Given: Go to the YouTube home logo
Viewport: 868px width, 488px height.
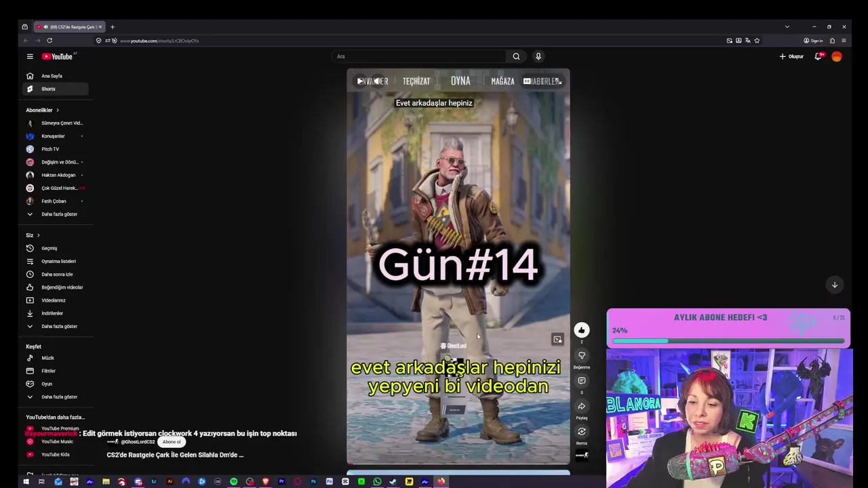Looking at the screenshot, I should pyautogui.click(x=57, y=56).
